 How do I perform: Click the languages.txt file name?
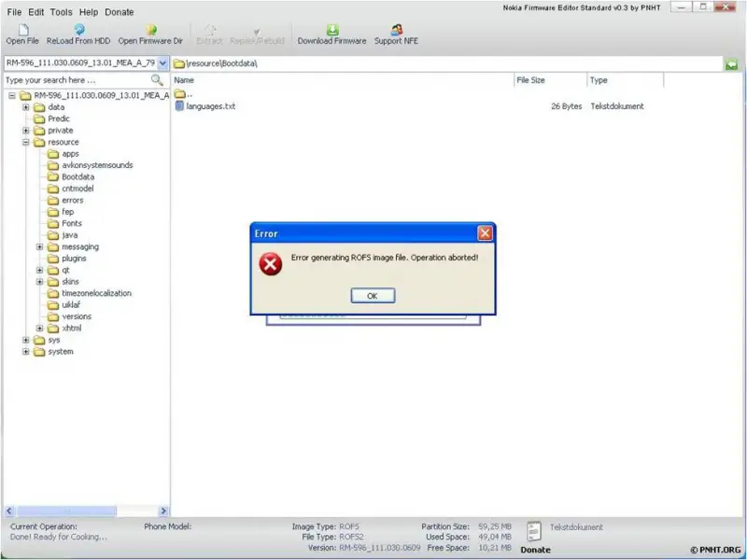point(211,106)
